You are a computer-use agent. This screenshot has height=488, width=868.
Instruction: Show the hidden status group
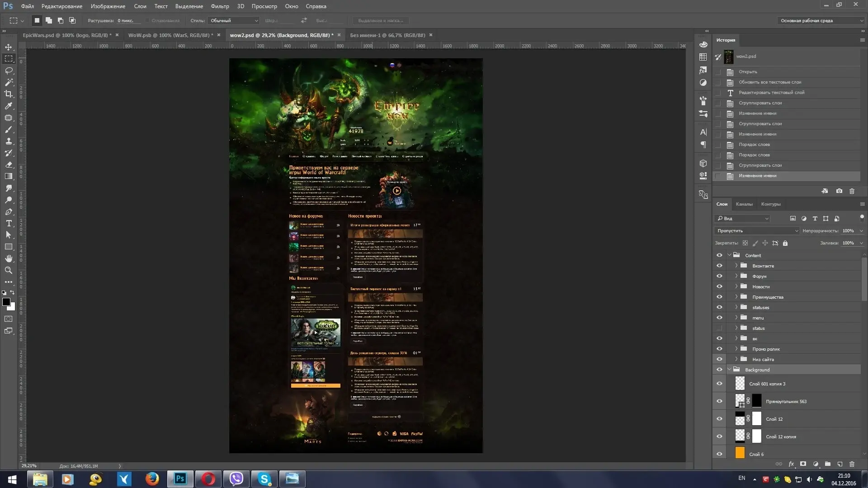coord(719,328)
